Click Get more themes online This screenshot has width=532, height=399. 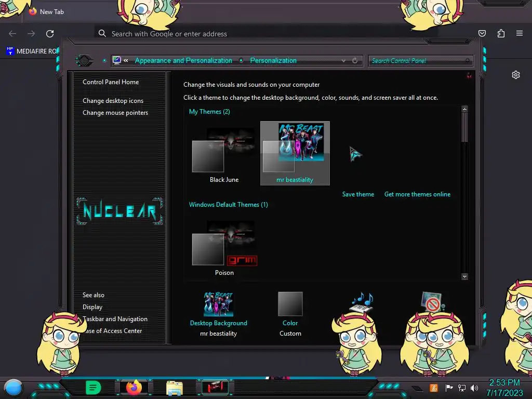point(417,194)
